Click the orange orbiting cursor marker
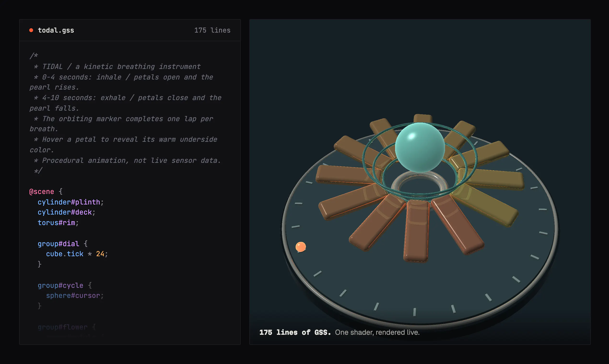 click(x=301, y=247)
